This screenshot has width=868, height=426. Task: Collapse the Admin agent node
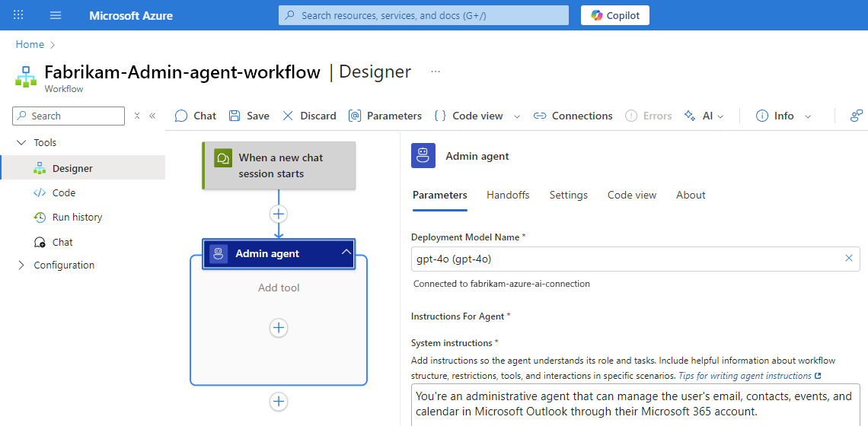point(346,253)
